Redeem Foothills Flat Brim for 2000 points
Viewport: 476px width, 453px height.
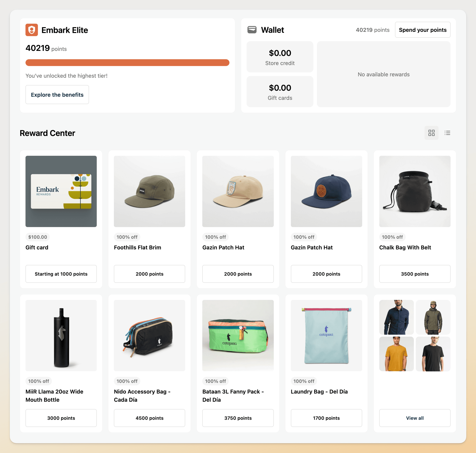149,274
